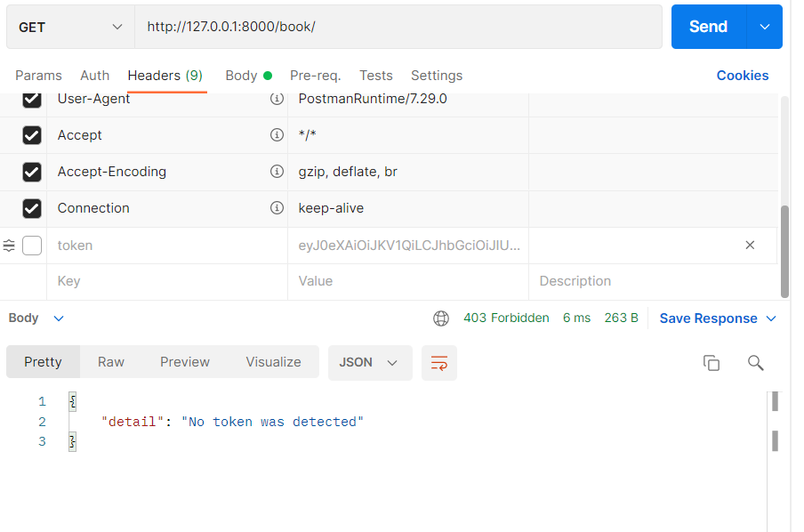
Task: Click the new header Value field
Action: [408, 281]
